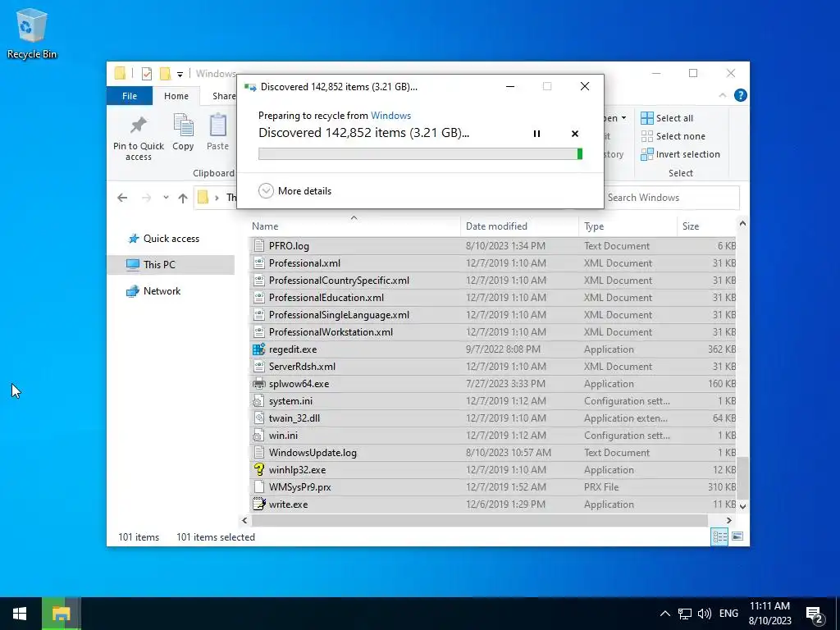
Task: Click Invert selection button text
Action: pos(688,154)
